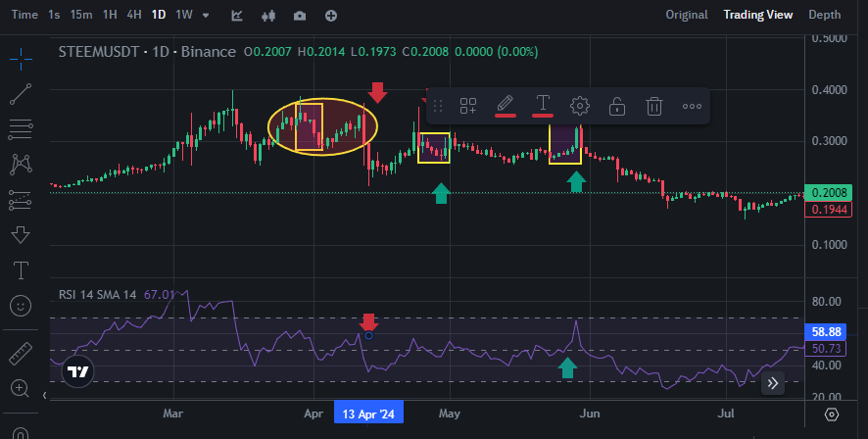The width and height of the screenshot is (868, 439).
Task: Switch interval to 1H
Action: (110, 15)
